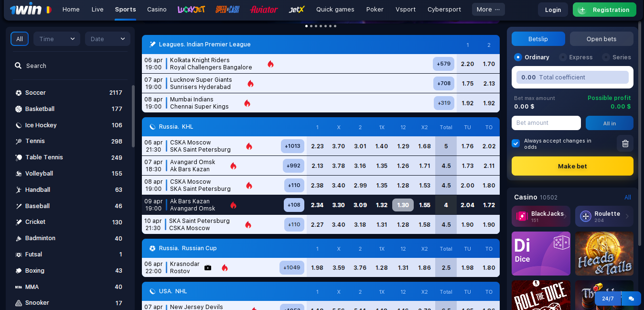Select the Snooker icon
Viewport: 644px width, 310px height.
(19, 303)
